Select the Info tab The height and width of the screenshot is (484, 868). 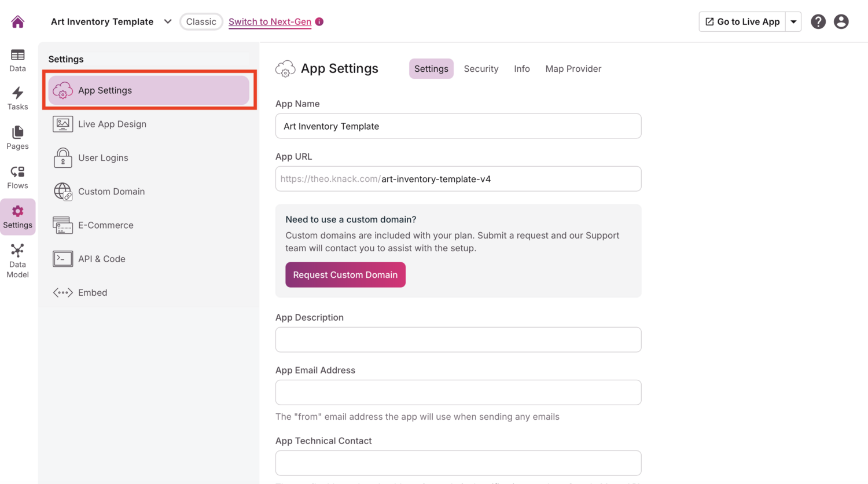pos(521,69)
